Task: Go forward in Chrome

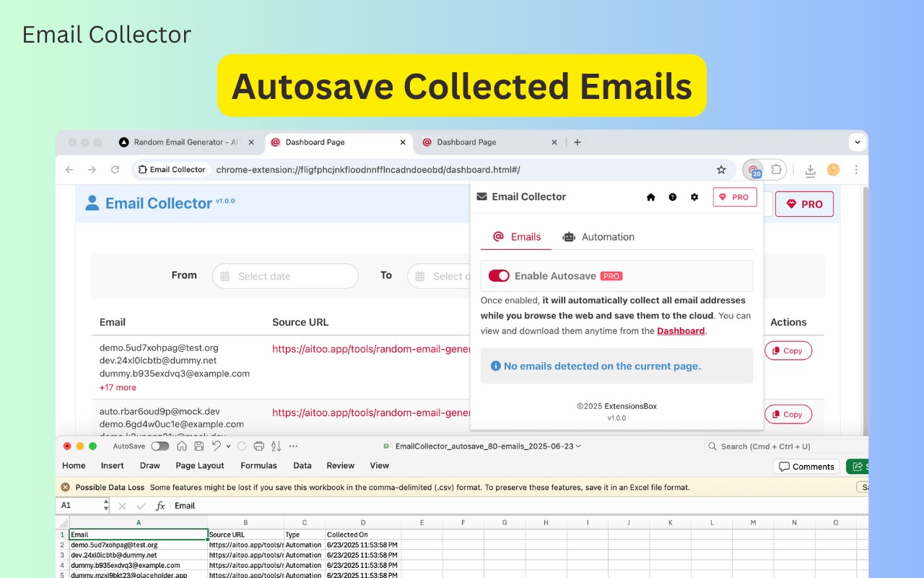Action: point(92,170)
